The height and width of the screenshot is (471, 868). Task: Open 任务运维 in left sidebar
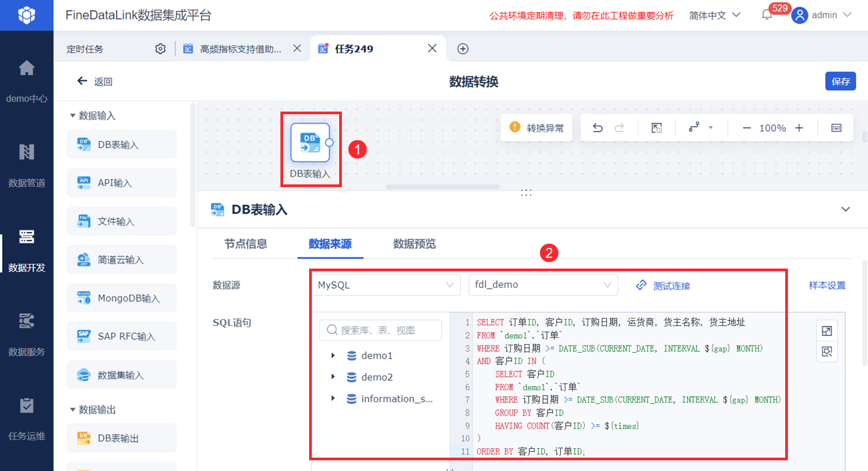[27, 418]
